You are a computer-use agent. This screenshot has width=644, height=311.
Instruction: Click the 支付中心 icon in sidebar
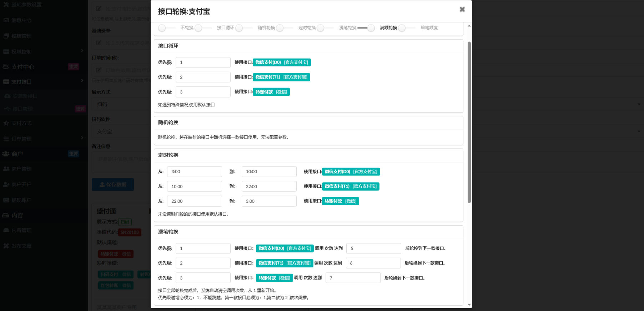pos(6,67)
